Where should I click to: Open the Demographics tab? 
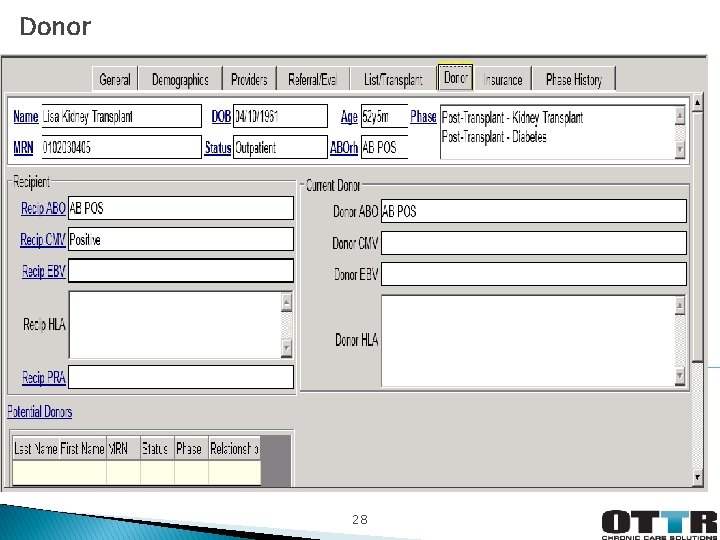click(180, 79)
